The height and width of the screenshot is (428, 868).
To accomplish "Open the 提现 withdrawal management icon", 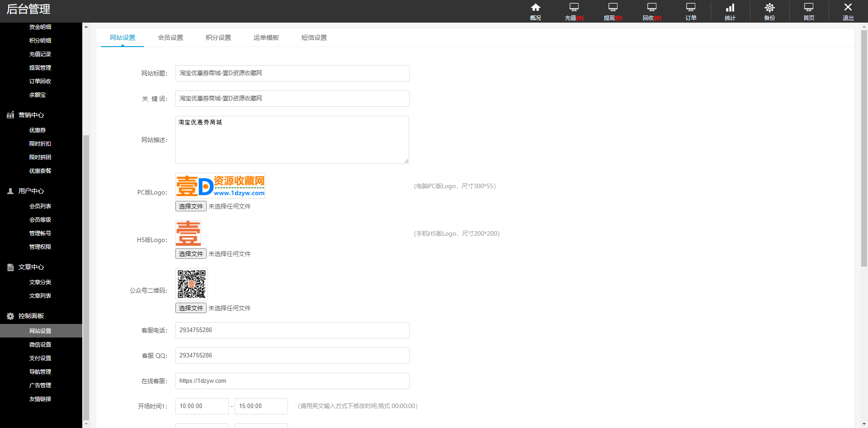I will 613,11.
